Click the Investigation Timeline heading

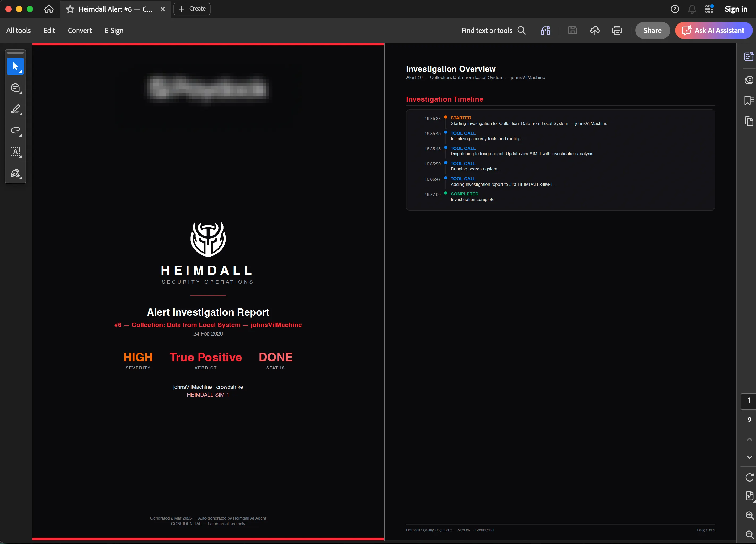pos(445,99)
